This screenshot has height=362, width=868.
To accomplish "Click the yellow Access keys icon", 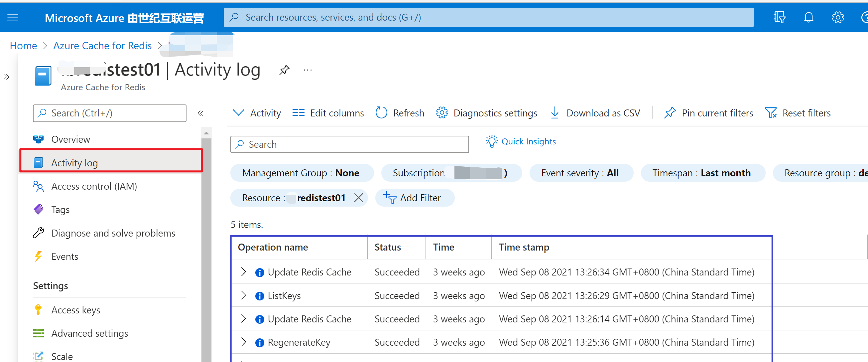I will 38,309.
